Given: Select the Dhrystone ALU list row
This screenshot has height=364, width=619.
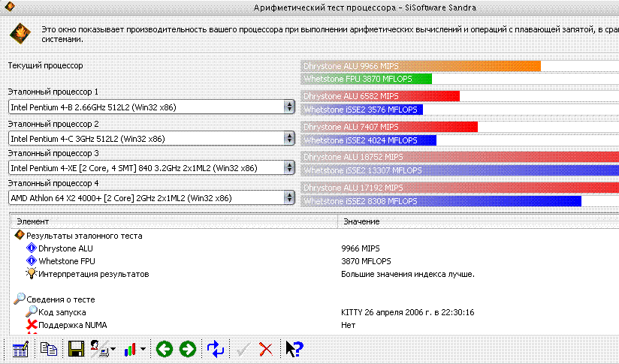Looking at the screenshot, I should (x=315, y=248).
